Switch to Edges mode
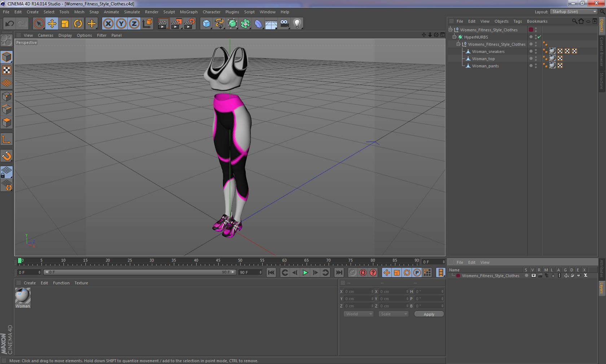The width and height of the screenshot is (606, 364). click(6, 110)
